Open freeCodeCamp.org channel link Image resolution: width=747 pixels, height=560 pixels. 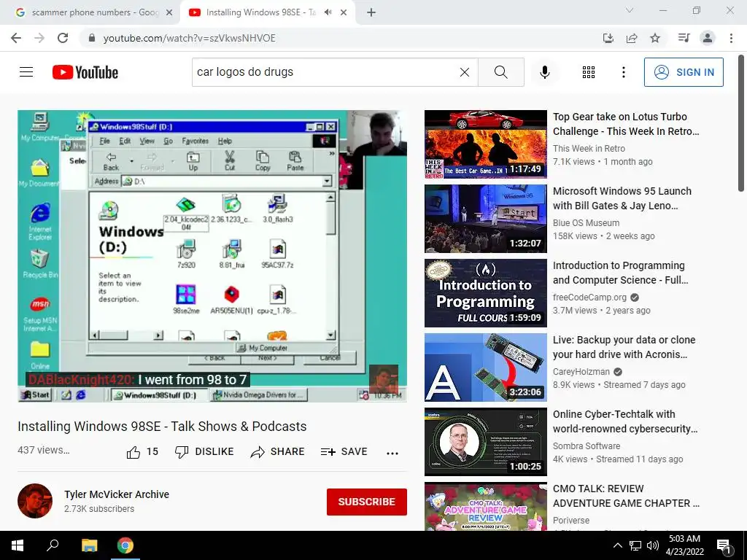point(589,297)
